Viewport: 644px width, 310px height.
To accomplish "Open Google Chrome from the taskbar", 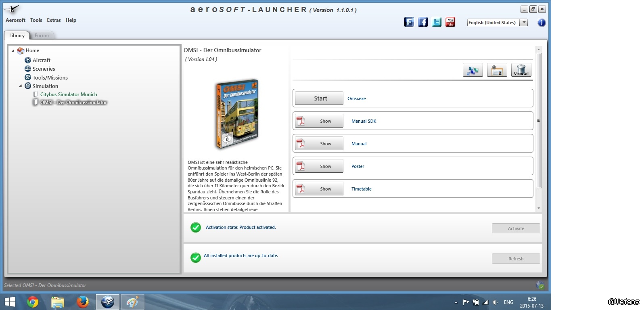I will (33, 302).
